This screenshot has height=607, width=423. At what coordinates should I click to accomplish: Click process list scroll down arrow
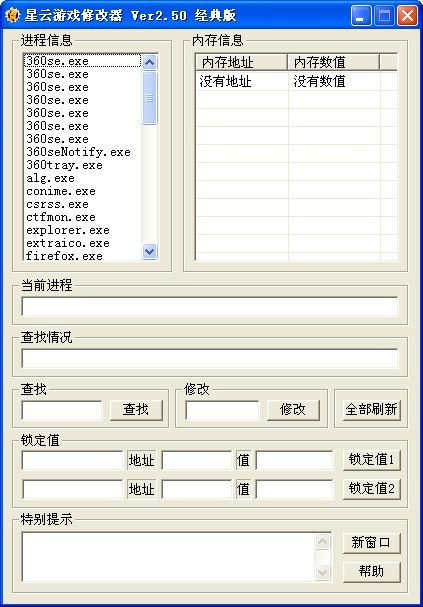(x=149, y=252)
